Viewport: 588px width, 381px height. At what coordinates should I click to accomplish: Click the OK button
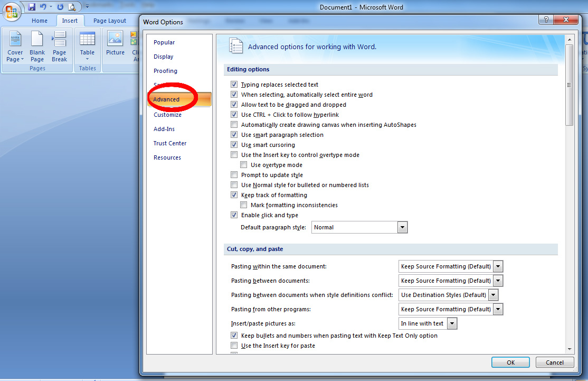pos(510,362)
